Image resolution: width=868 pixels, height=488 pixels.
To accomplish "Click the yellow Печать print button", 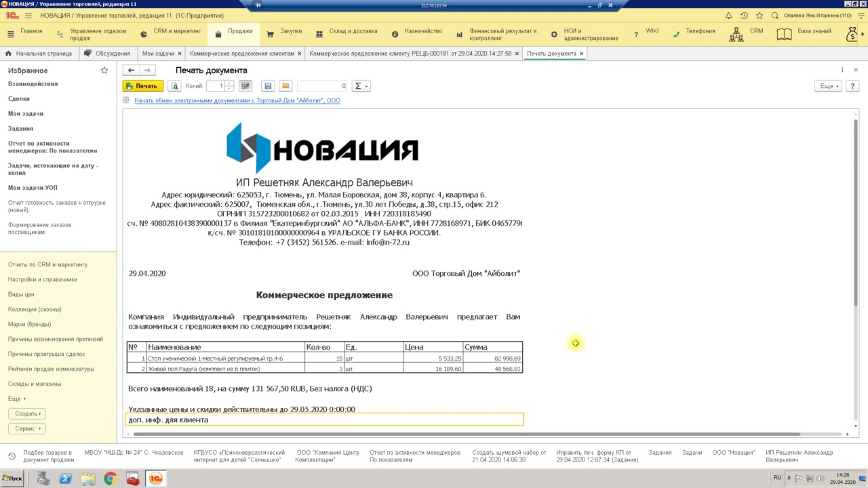I will point(142,86).
